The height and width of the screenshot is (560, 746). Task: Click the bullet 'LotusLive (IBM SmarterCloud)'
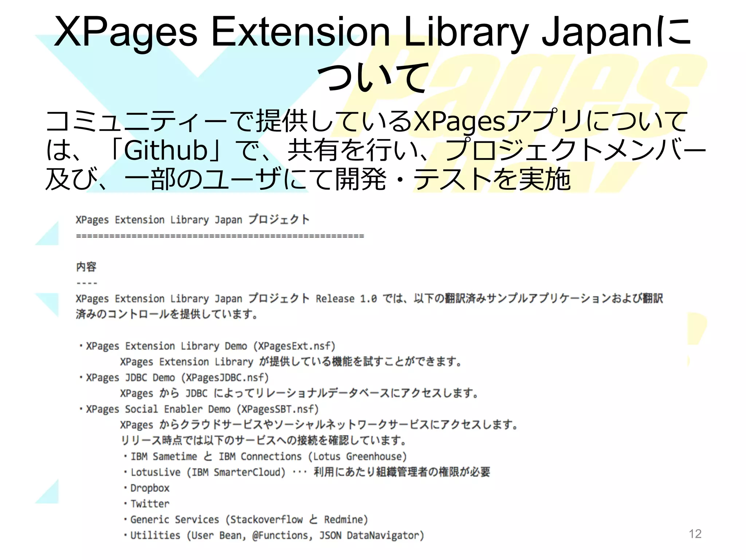coord(307,472)
